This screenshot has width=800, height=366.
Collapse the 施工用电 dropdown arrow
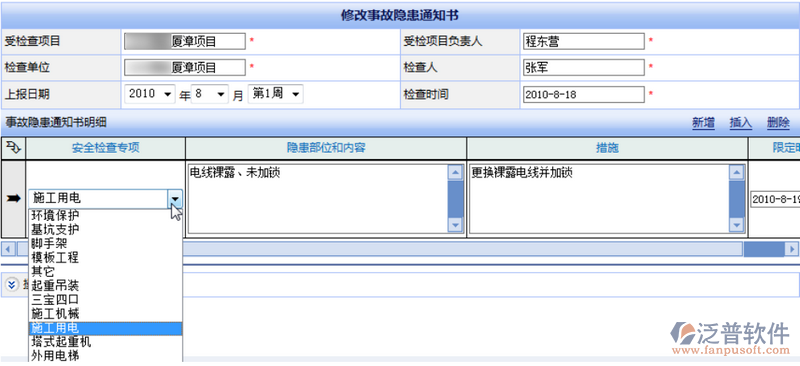pyautogui.click(x=175, y=199)
